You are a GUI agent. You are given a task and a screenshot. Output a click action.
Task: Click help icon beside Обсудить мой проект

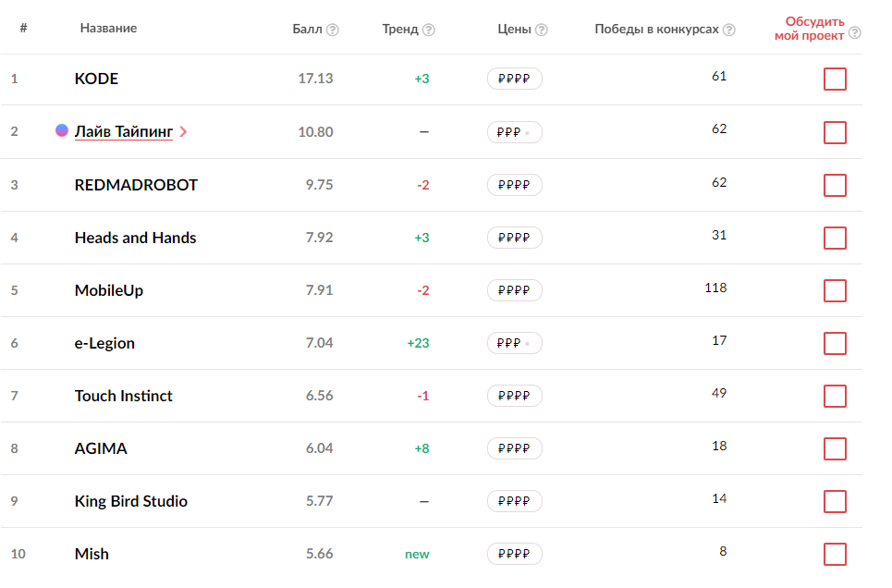pos(854,33)
